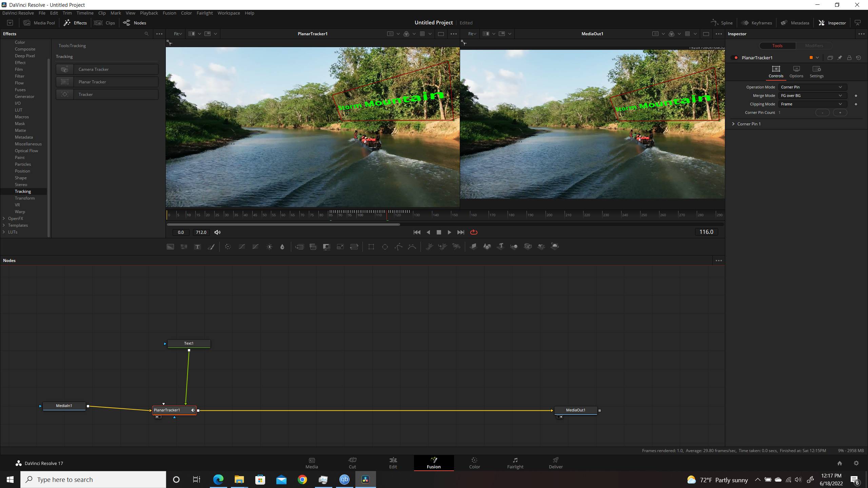
Task: Select Planar Tracker tool in Effects
Action: click(107, 82)
